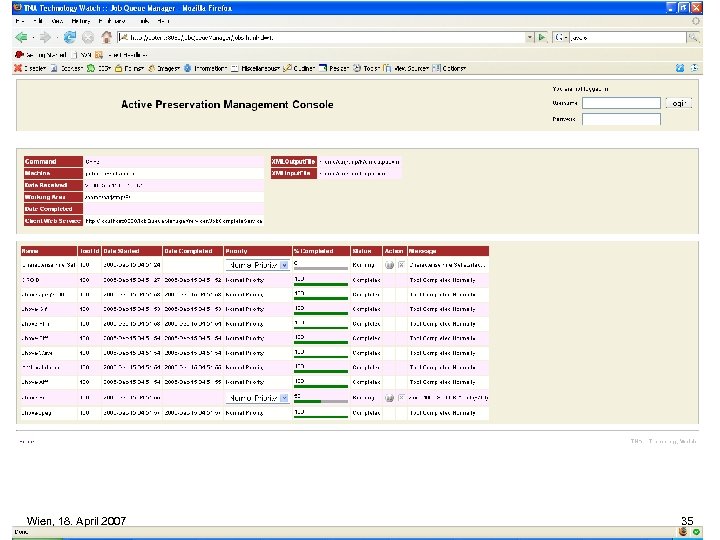Cancel the second running job
The height and width of the screenshot is (540, 720).
coord(401,397)
